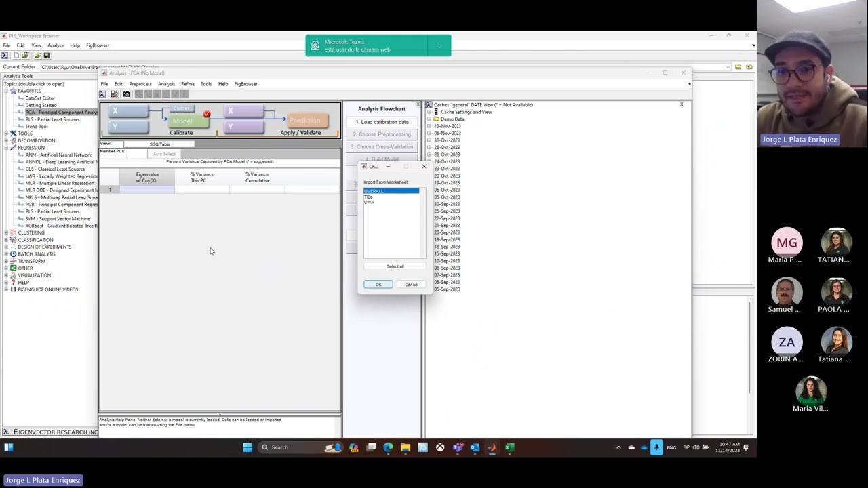This screenshot has width=868, height=488.
Task: Close the Analysis Flowchart panel with X
Action: pos(418,104)
